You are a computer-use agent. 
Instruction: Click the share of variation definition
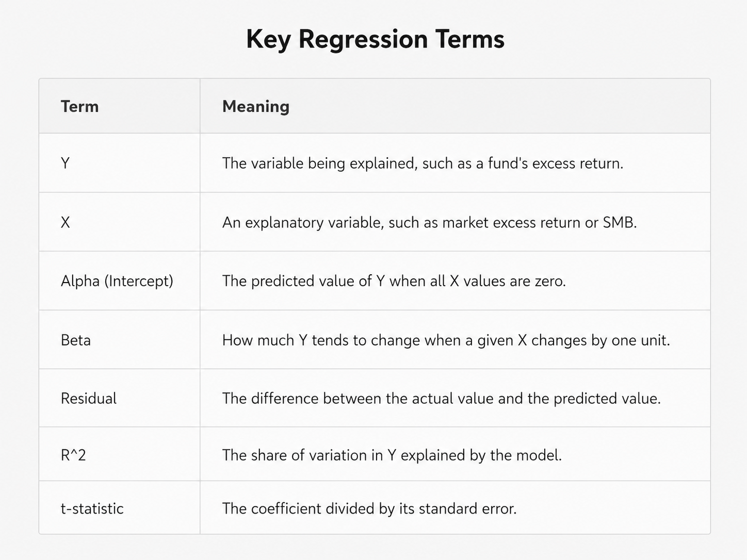[x=392, y=455]
